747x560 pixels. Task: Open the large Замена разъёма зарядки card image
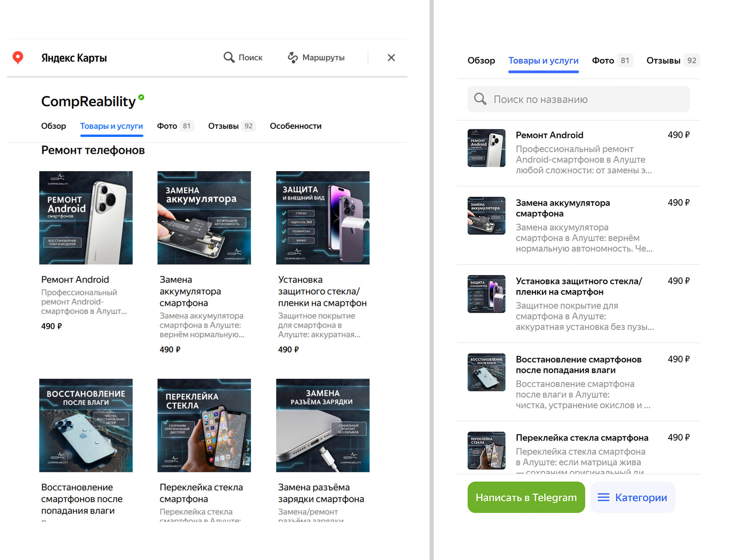coord(323,425)
